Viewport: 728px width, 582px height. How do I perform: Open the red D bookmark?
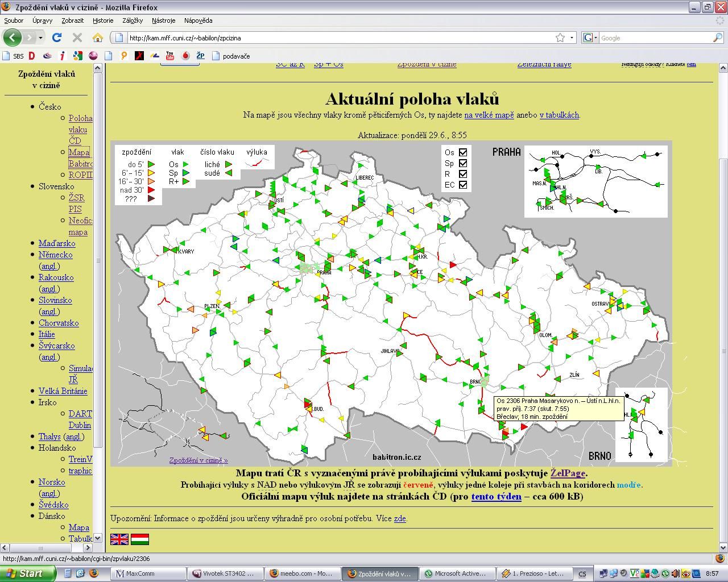(32, 56)
